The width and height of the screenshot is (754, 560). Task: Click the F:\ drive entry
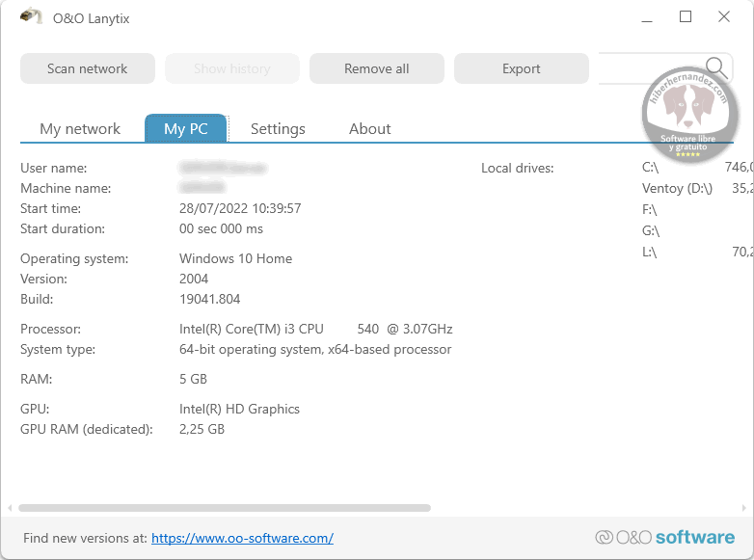(x=649, y=209)
